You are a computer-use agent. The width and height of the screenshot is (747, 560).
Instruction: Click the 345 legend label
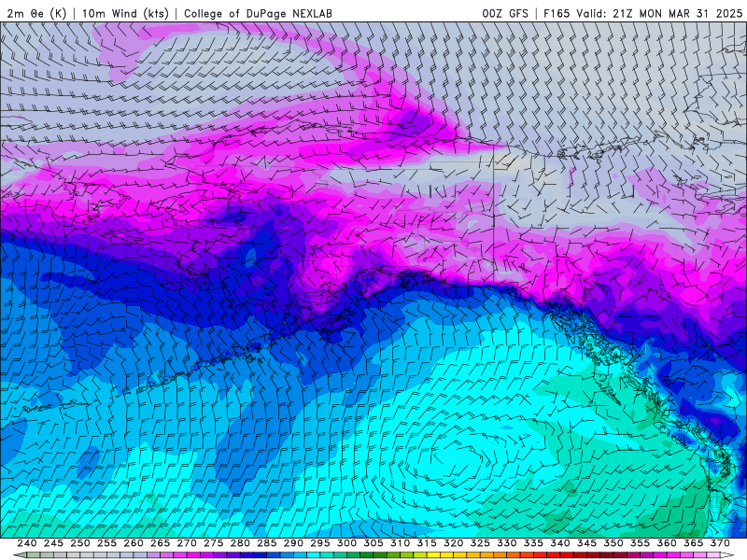click(x=587, y=543)
